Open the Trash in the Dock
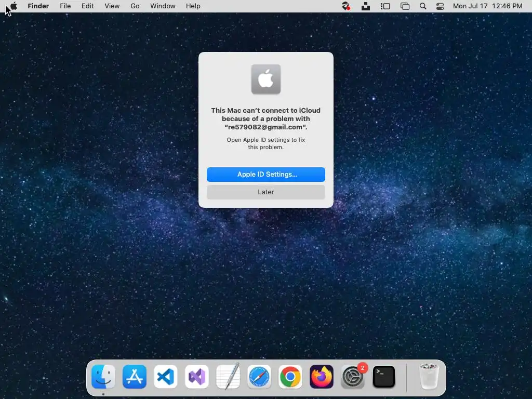Screen dimensions: 532x399 [429, 377]
